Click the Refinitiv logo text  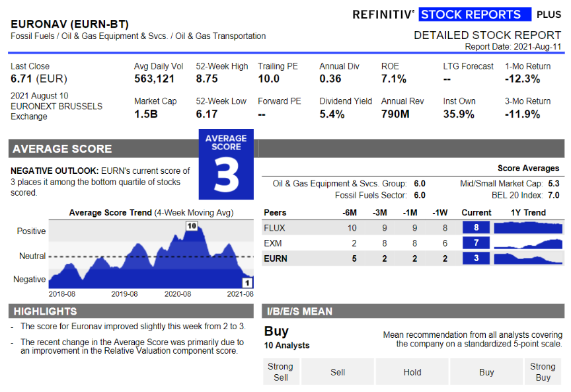tap(383, 15)
